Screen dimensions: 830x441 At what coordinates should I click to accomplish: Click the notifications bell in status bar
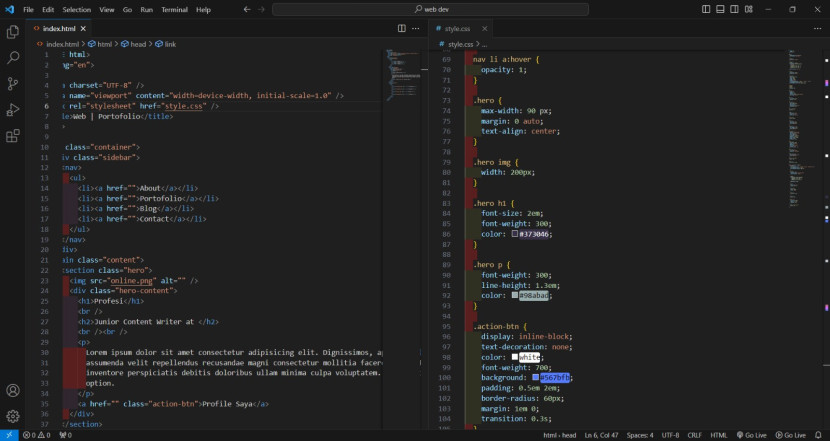pos(819,435)
